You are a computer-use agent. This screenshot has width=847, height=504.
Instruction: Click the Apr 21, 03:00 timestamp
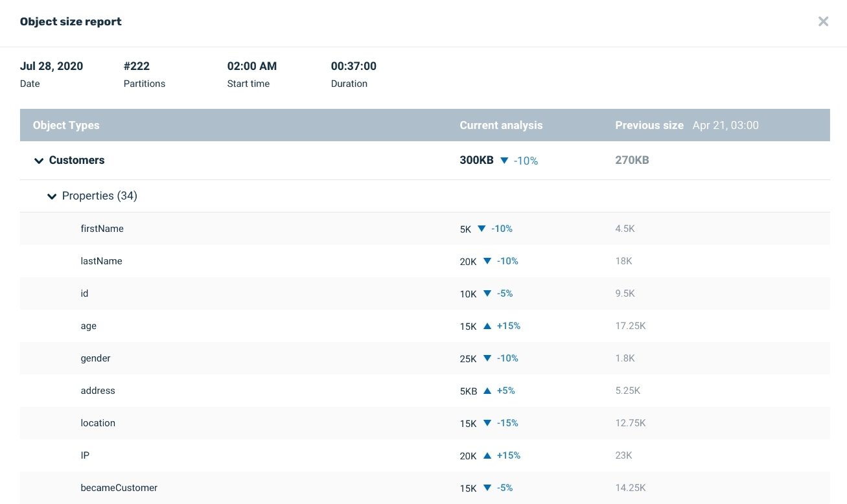[x=725, y=125]
